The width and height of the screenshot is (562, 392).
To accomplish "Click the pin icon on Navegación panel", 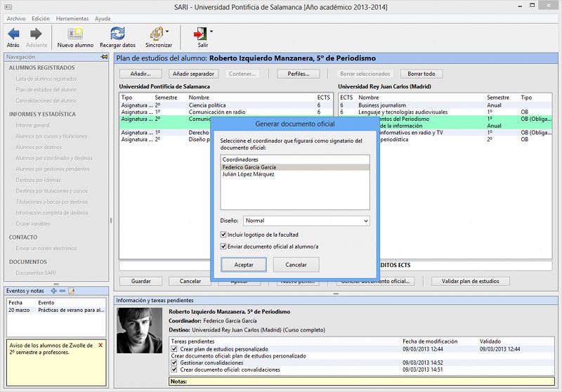I will [x=105, y=57].
